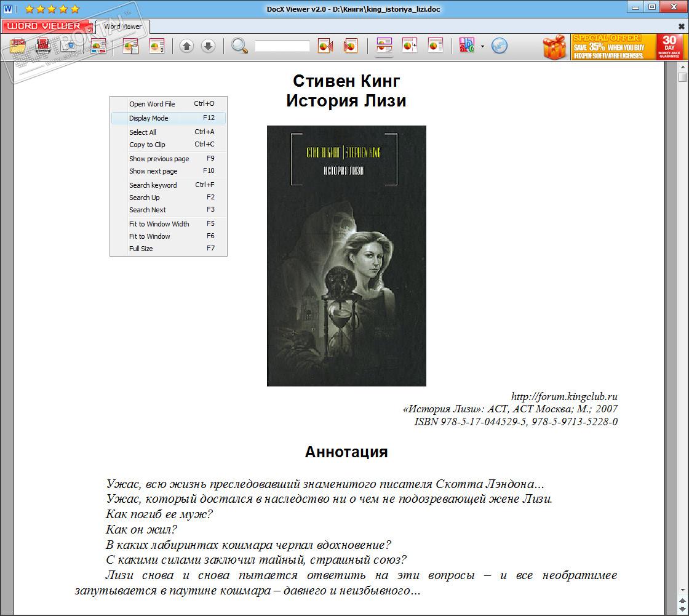Image resolution: width=689 pixels, height=616 pixels.
Task: Click the scrollbar up arrow at the top right
Action: point(682,67)
